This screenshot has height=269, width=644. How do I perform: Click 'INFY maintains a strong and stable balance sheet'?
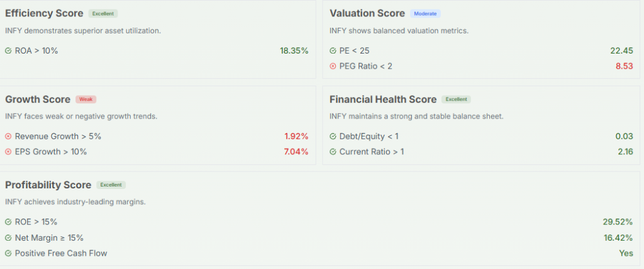416,117
